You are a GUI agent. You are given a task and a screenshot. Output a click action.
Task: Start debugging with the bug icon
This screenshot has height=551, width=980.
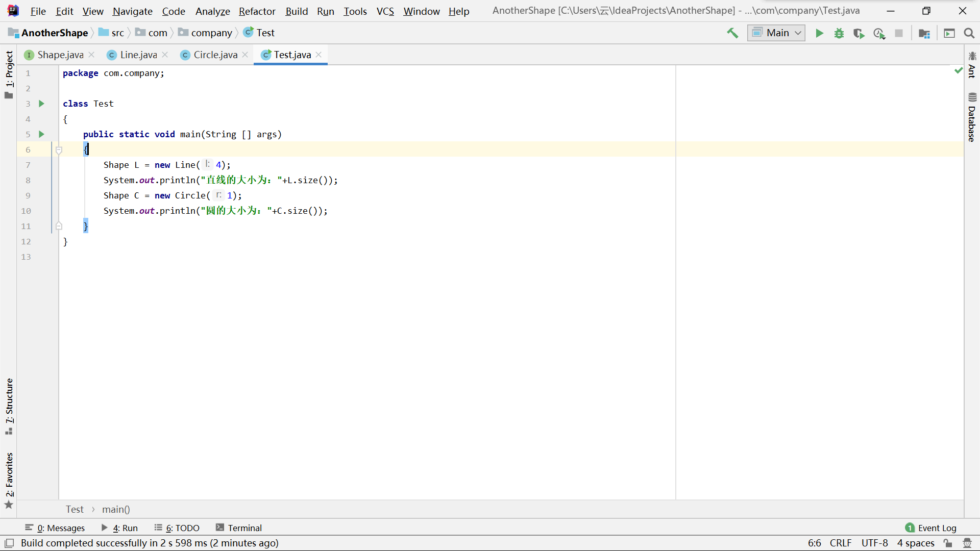point(839,33)
